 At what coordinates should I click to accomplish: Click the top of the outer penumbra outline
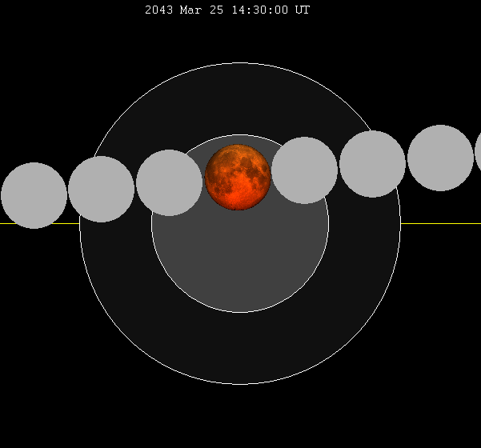pyautogui.click(x=240, y=63)
